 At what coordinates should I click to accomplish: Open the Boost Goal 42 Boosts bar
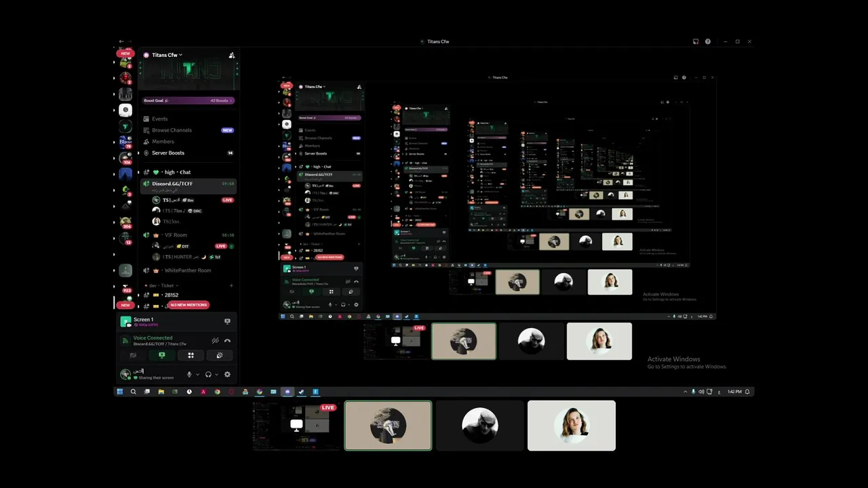[188, 100]
